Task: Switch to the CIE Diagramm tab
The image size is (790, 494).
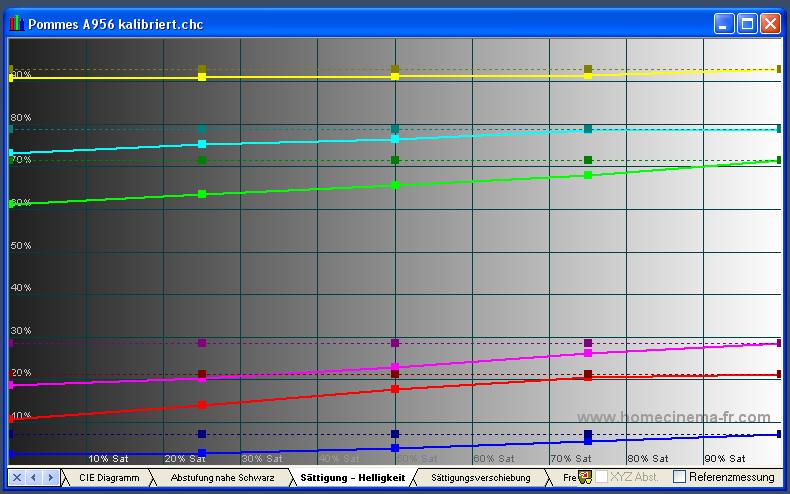Action: click(109, 478)
